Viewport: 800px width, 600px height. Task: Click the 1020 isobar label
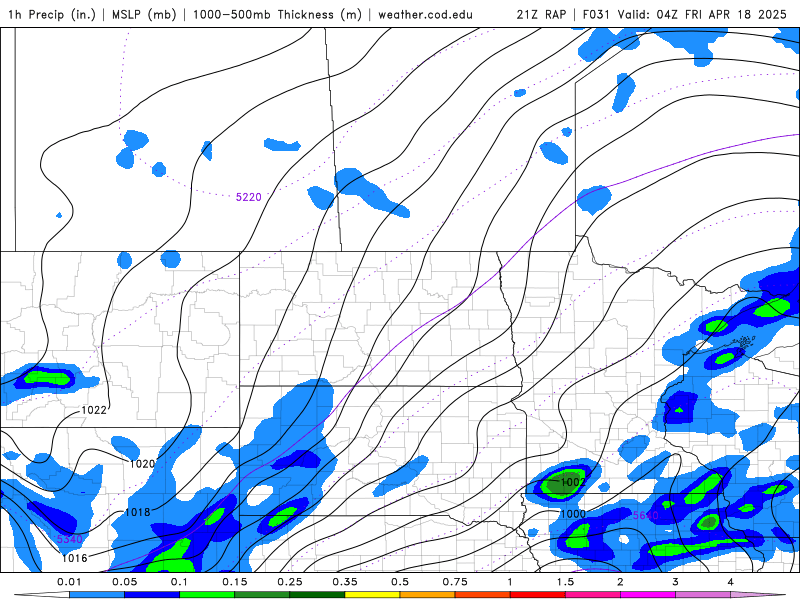[142, 464]
